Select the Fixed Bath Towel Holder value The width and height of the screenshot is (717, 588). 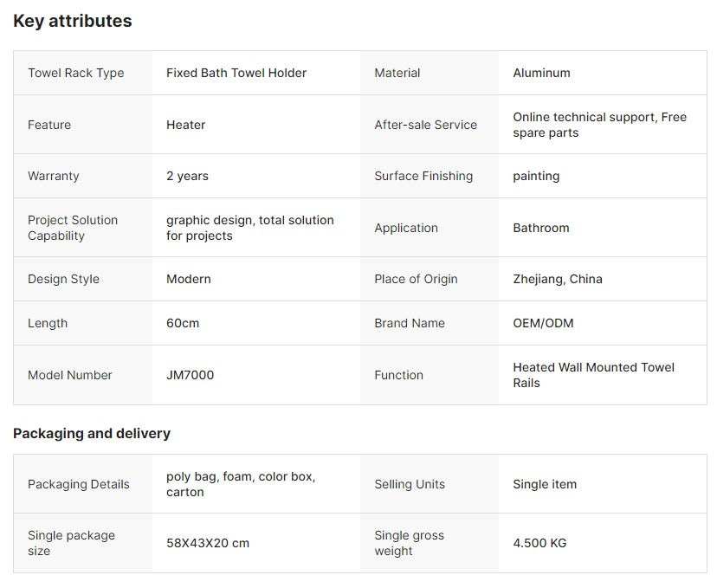click(236, 73)
